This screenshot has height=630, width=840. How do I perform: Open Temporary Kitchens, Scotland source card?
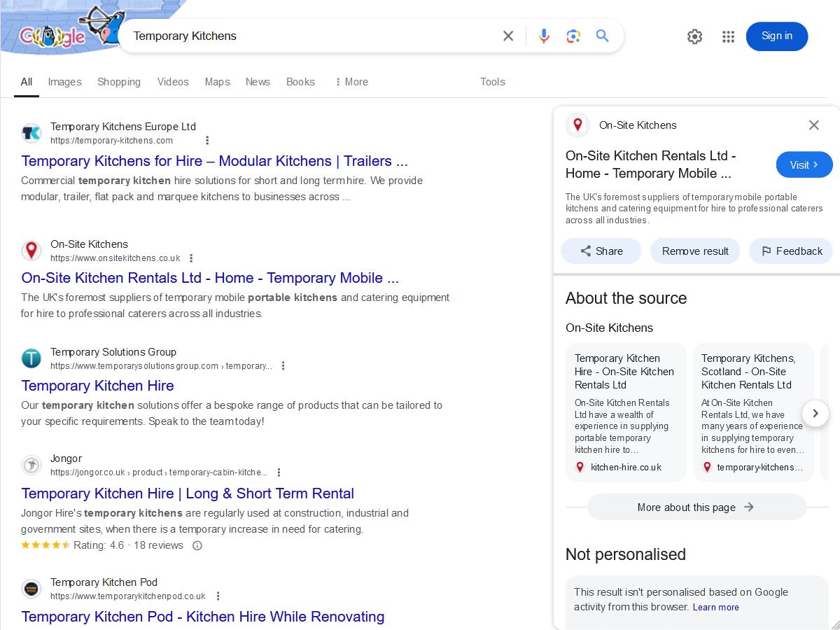coord(752,412)
